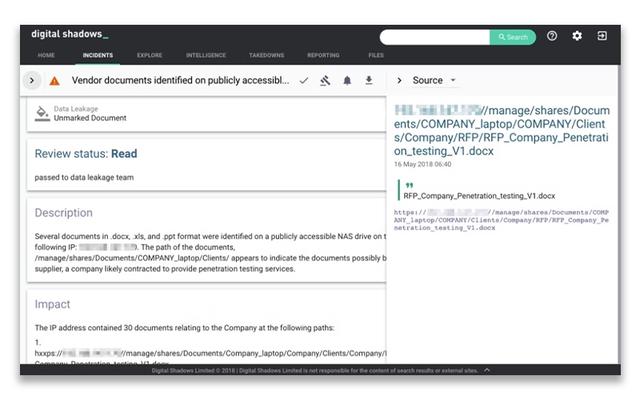640x400 pixels.
Task: Click the orange warning triangle icon
Action: pos(54,80)
